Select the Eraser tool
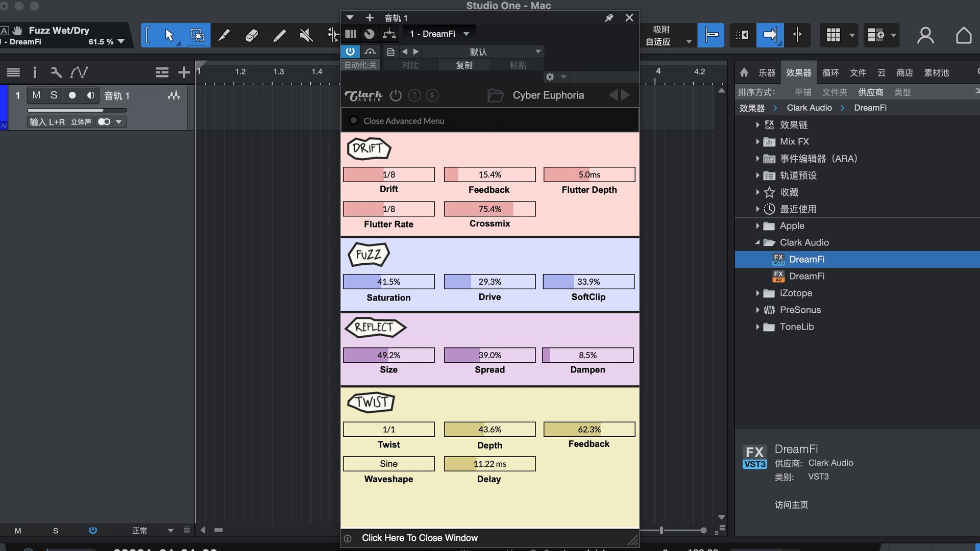The height and width of the screenshot is (551, 980). [x=252, y=35]
